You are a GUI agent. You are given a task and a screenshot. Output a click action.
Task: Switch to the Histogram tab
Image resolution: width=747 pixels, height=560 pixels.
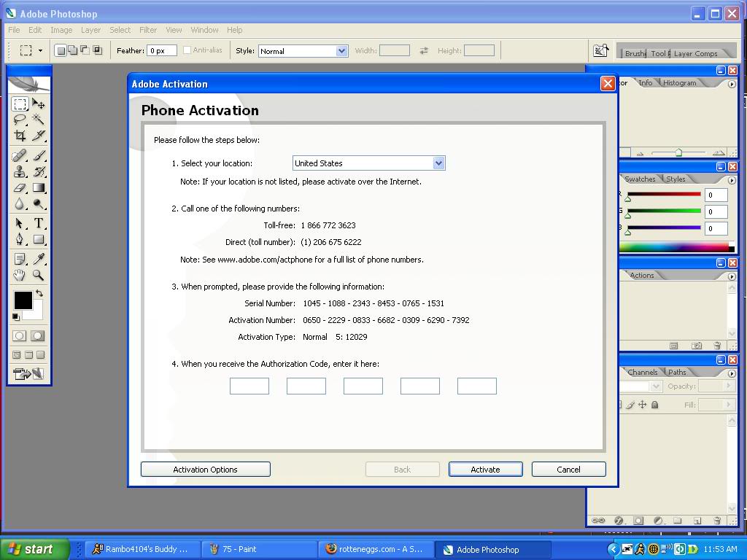[x=679, y=83]
